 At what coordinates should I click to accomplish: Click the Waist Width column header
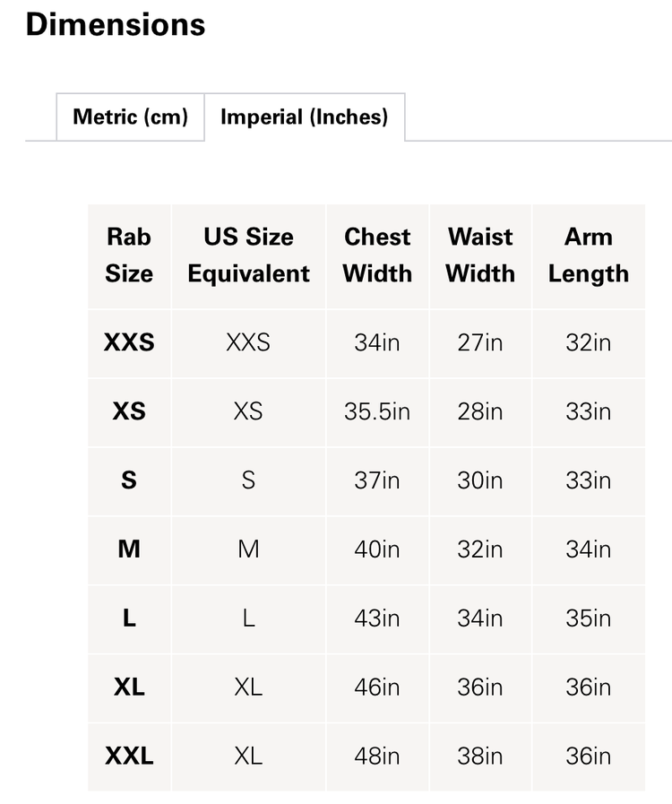pyautogui.click(x=479, y=255)
